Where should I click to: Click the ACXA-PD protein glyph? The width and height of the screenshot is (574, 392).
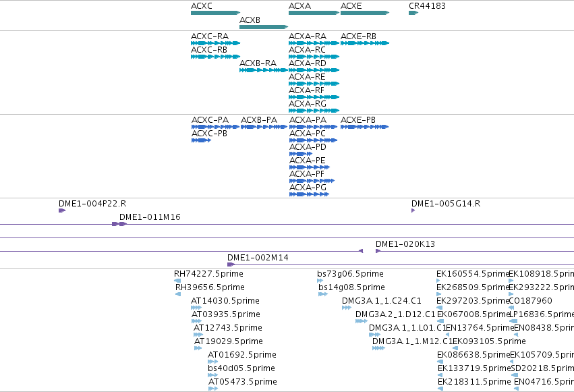[301, 154]
